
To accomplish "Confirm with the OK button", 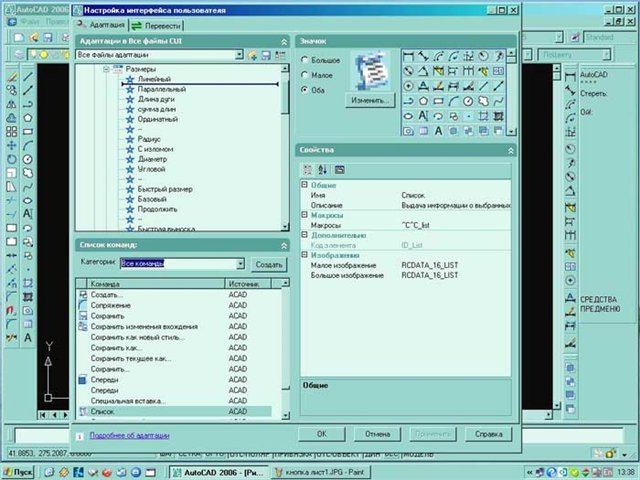I will pos(322,434).
